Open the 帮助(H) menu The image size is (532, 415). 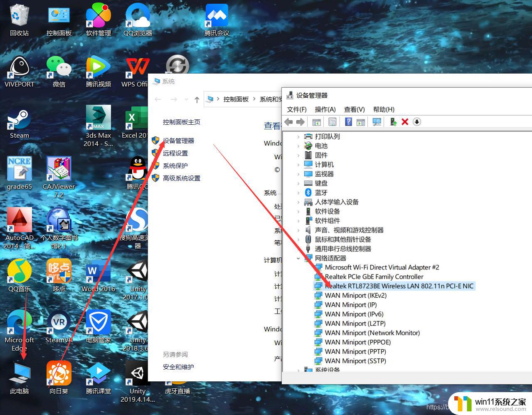[x=384, y=109]
